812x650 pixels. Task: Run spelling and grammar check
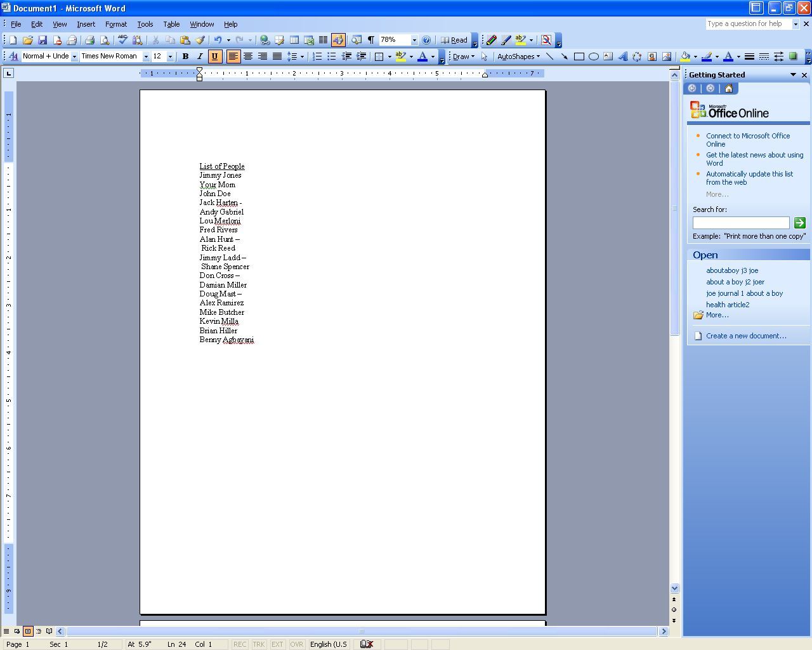(x=122, y=39)
